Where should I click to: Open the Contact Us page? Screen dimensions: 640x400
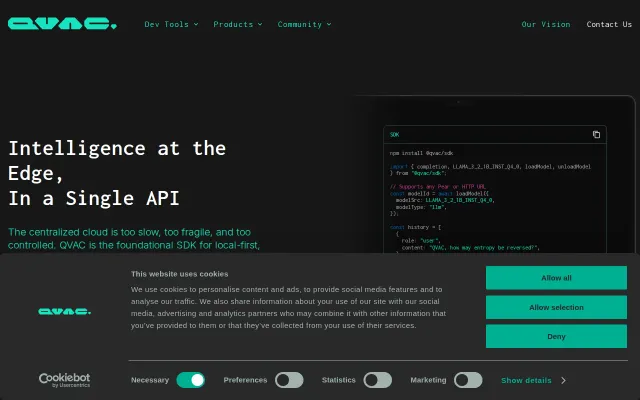(x=609, y=24)
